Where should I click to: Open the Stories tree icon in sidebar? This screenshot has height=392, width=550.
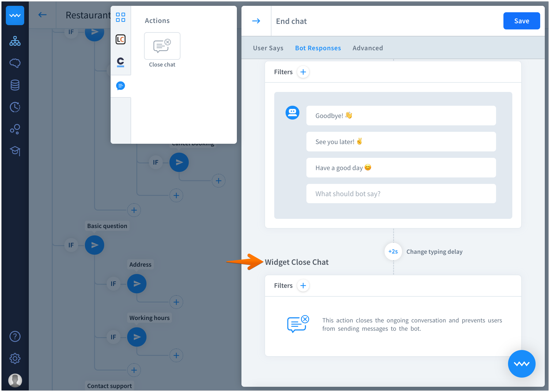tap(15, 41)
